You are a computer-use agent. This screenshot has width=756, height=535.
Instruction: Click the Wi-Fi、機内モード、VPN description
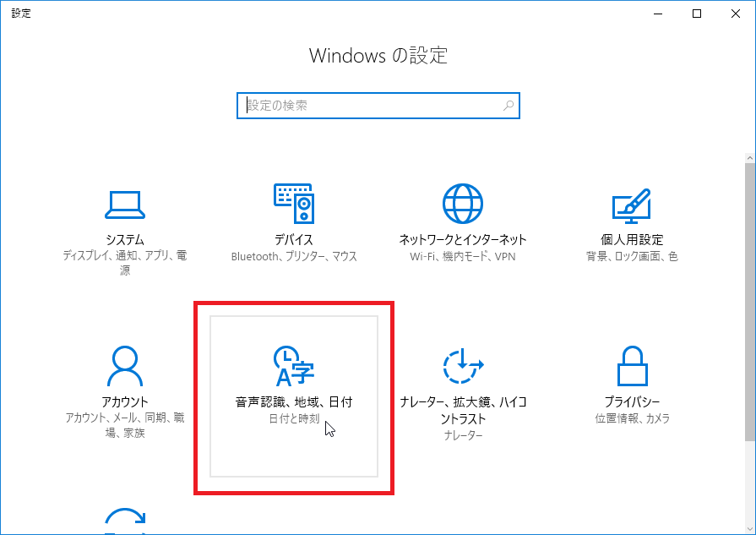(x=463, y=256)
